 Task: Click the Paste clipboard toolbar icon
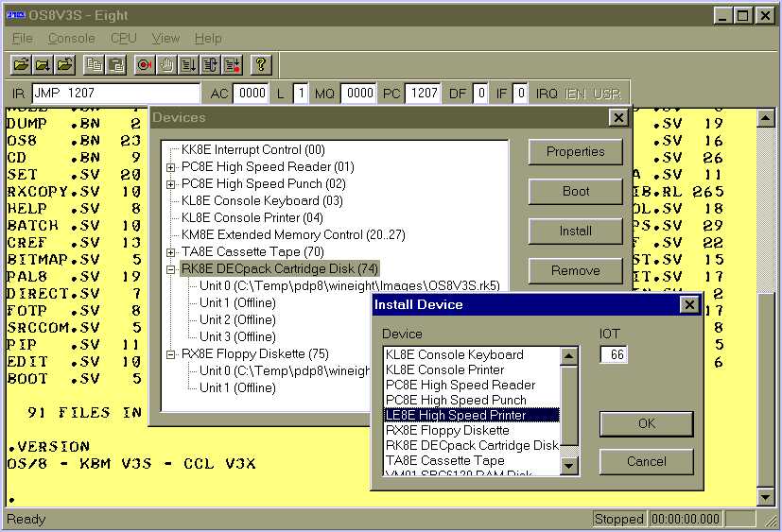[x=116, y=65]
